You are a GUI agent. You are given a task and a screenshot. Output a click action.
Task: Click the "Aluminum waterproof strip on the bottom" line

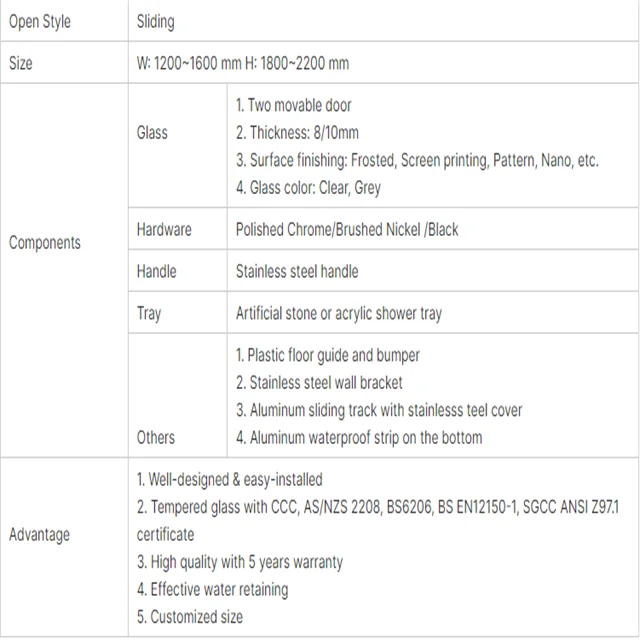(x=359, y=437)
